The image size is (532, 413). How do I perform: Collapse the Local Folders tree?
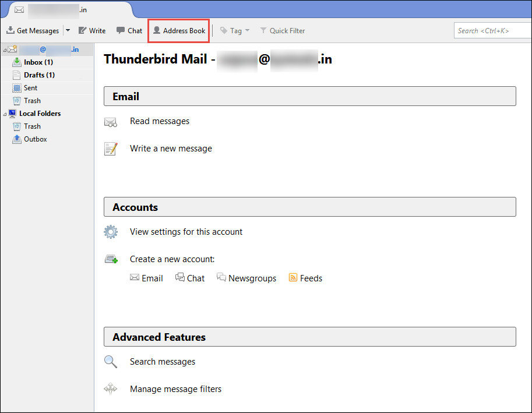[5, 113]
